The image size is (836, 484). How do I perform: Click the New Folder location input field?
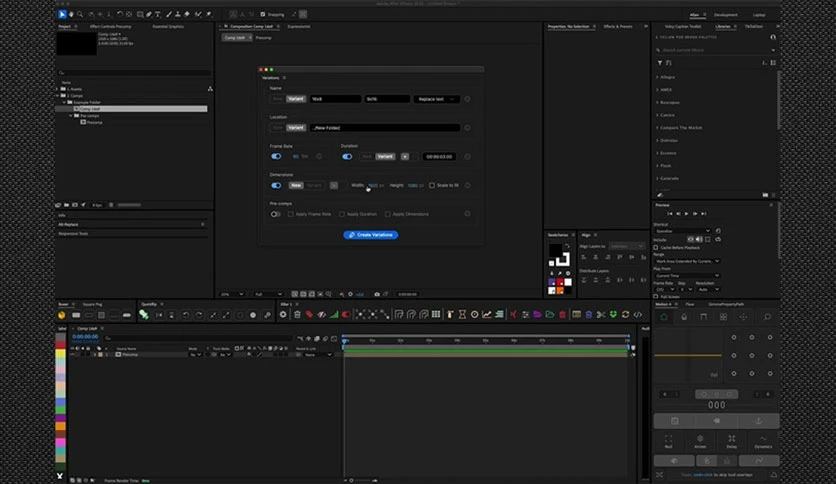[384, 128]
